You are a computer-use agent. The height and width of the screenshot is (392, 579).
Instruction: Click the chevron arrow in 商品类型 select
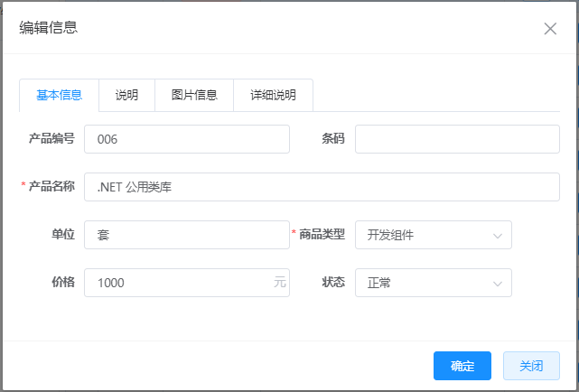click(498, 236)
